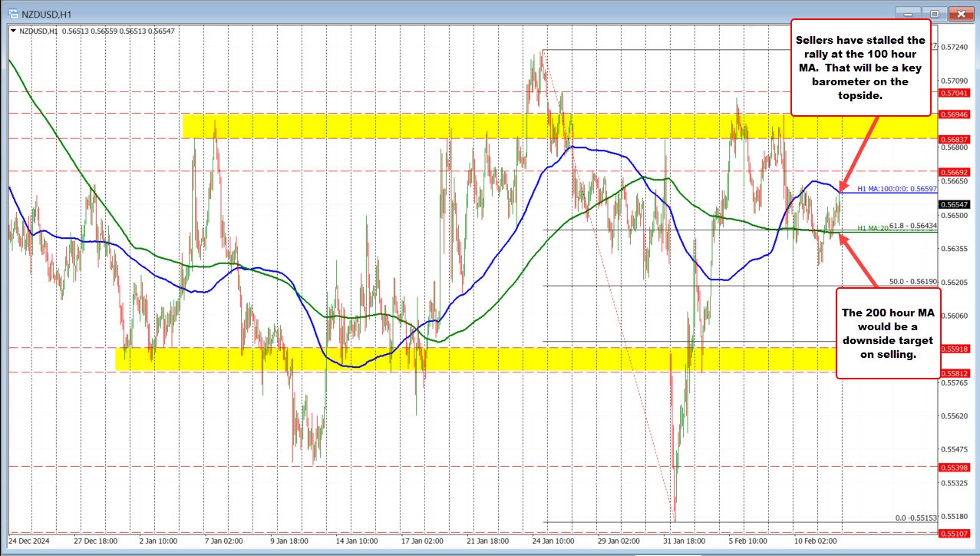Click the Fibonacci 61.8 - 0.56434 label
Image resolution: width=980 pixels, height=556 pixels.
913,225
